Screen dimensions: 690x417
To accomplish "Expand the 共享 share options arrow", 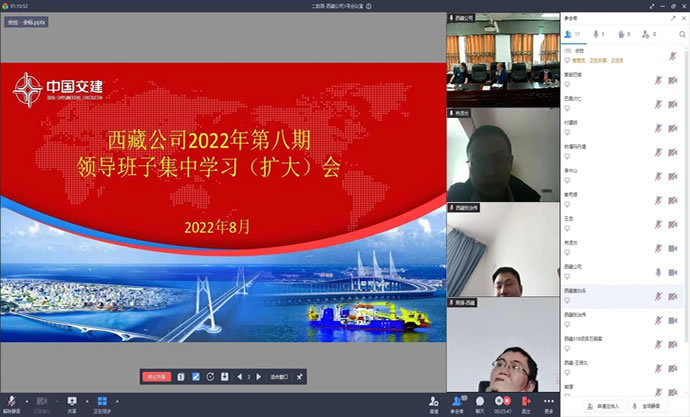I will point(84,399).
